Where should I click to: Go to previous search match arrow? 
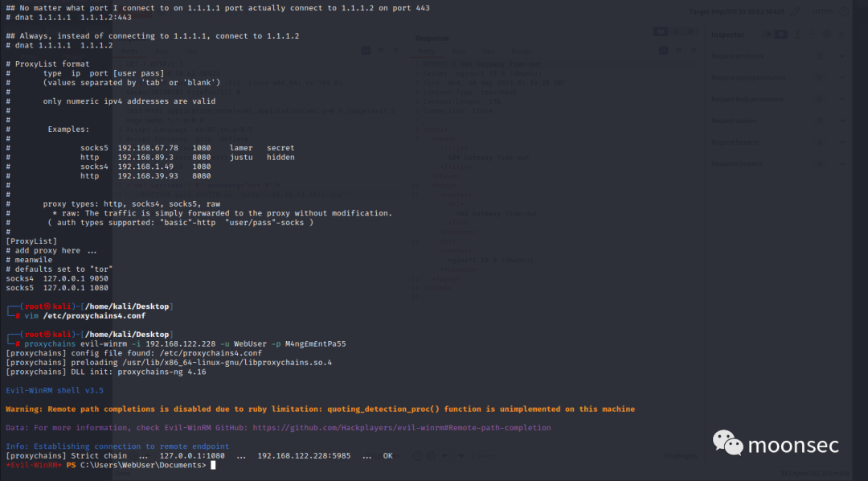(445, 456)
